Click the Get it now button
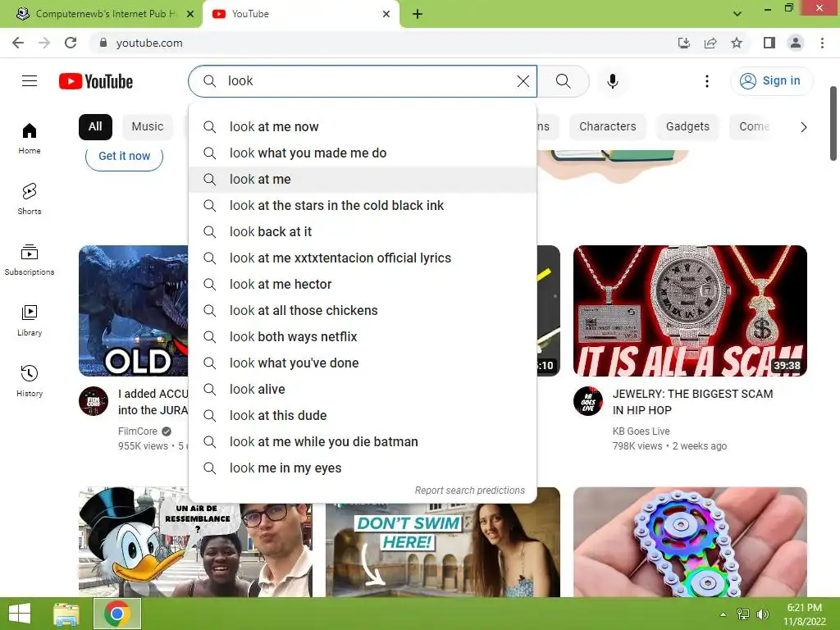This screenshot has height=630, width=840. pyautogui.click(x=125, y=157)
